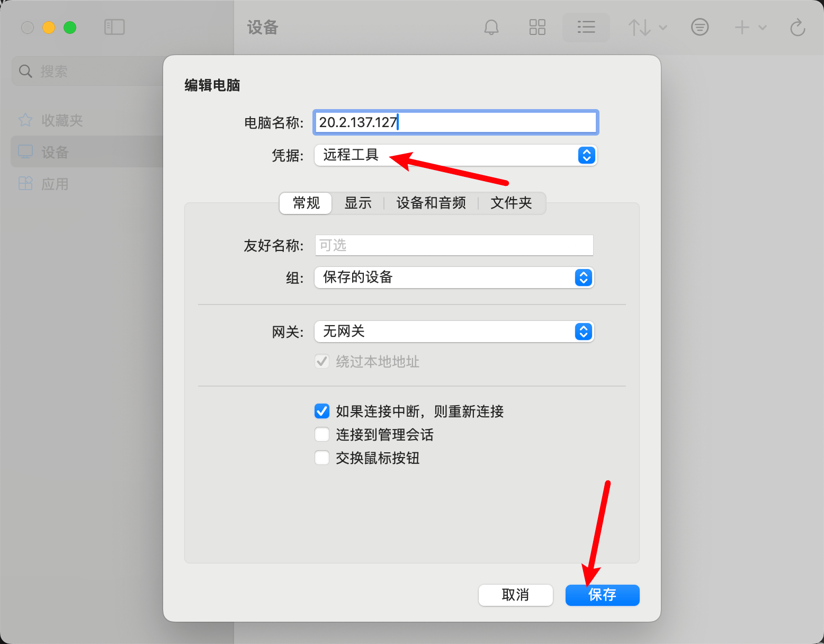Click the filter circle icon
The width and height of the screenshot is (824, 644).
tap(700, 27)
